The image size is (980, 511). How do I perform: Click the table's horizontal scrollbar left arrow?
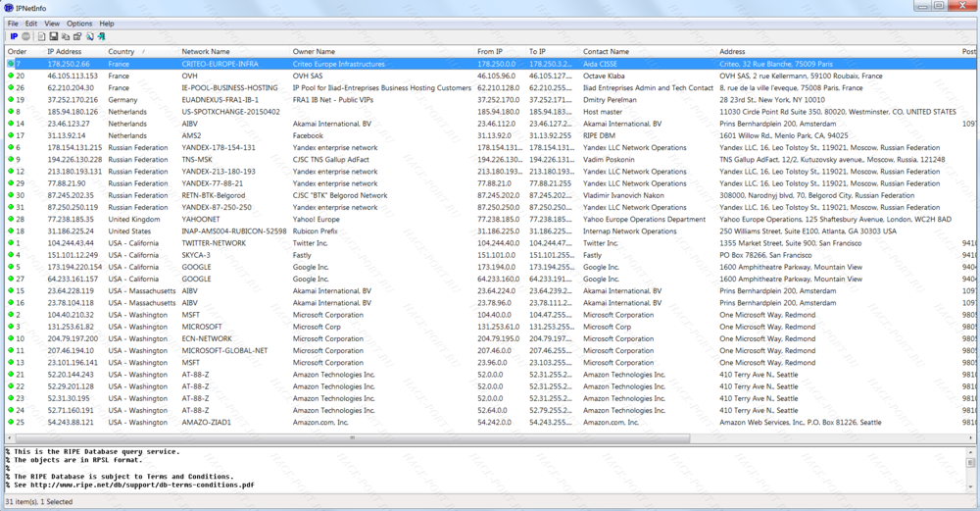click(10, 437)
